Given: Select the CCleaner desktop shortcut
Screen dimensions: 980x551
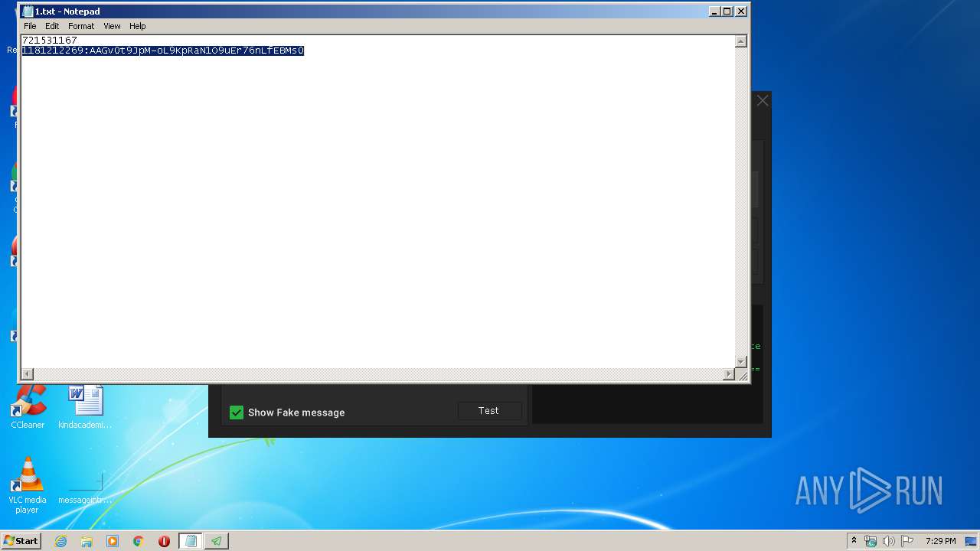Looking at the screenshot, I should pos(28,406).
